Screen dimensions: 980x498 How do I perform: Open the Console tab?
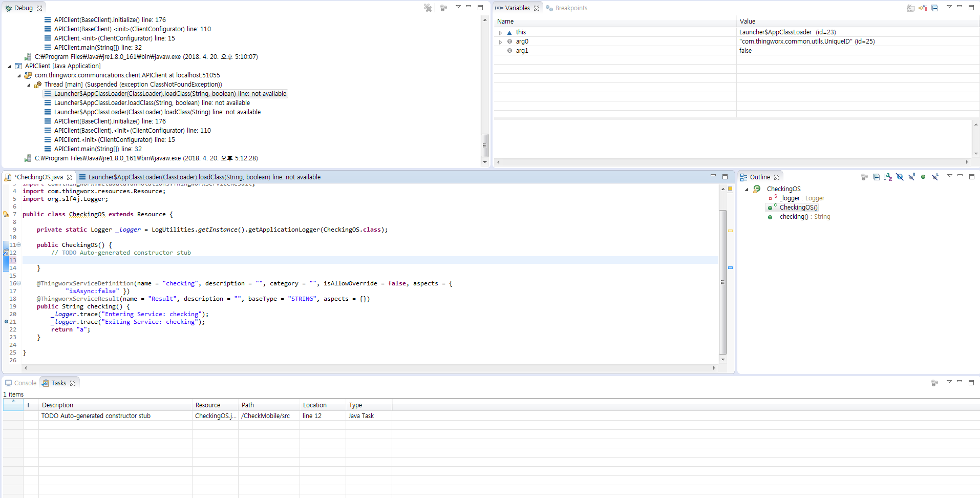[21, 383]
